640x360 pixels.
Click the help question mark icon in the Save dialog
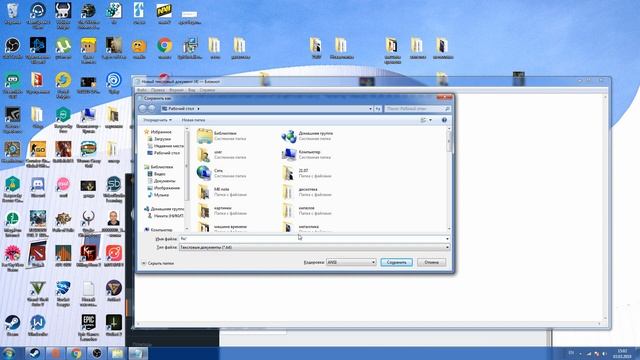point(444,120)
